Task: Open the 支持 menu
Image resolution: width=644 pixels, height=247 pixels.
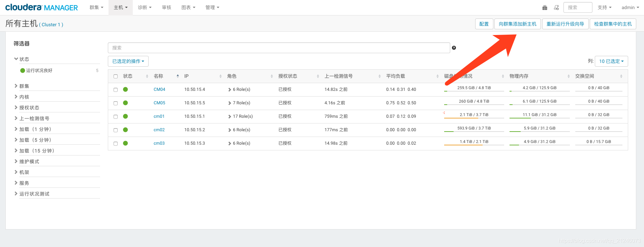Action: tap(605, 7)
